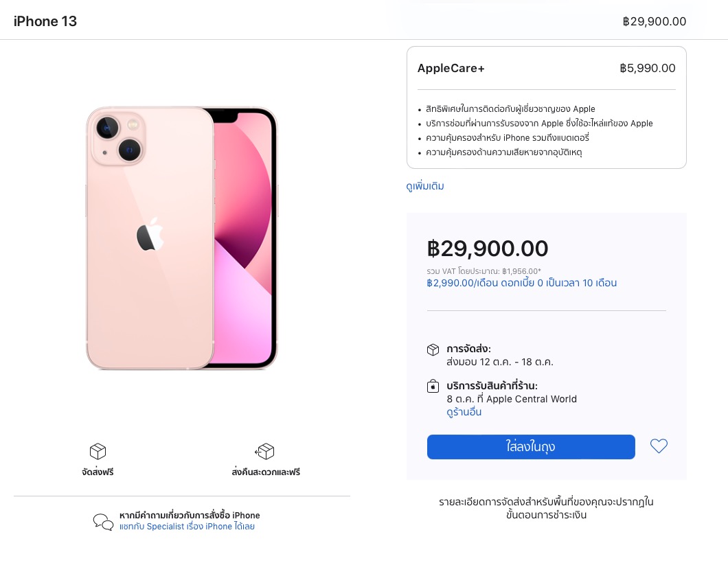This screenshot has height=574, width=728.
Task: Click the ดูร้านอื่น other stores link
Action: pos(464,412)
